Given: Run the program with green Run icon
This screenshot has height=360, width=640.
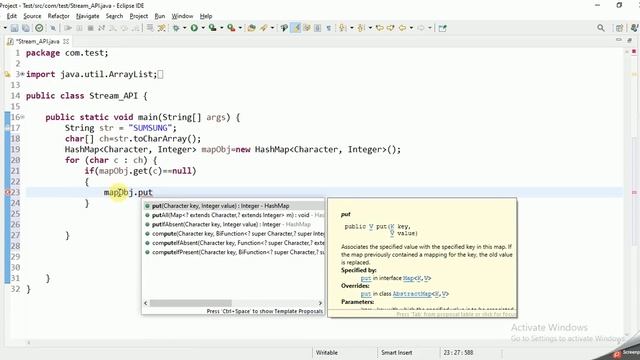Looking at the screenshot, I should (x=194, y=28).
